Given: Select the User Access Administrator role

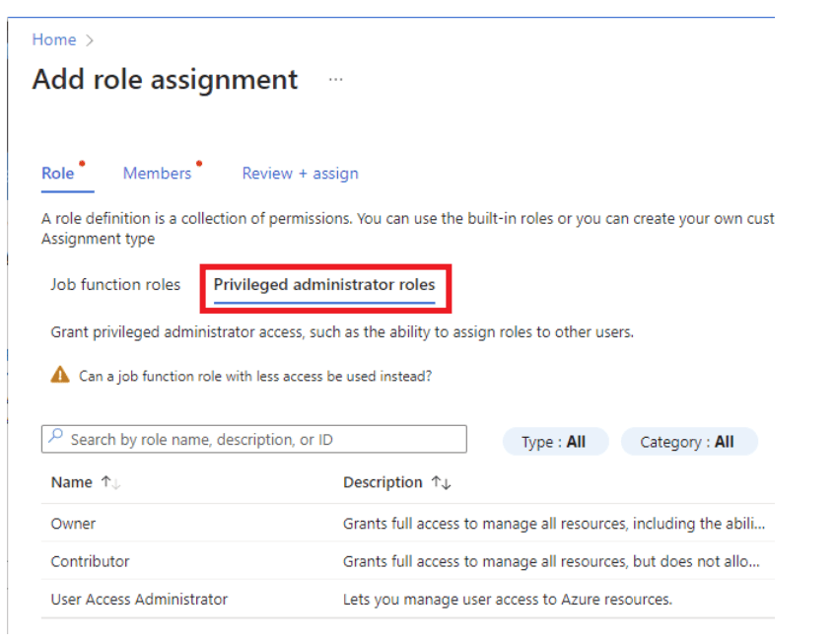Looking at the screenshot, I should (408, 600).
